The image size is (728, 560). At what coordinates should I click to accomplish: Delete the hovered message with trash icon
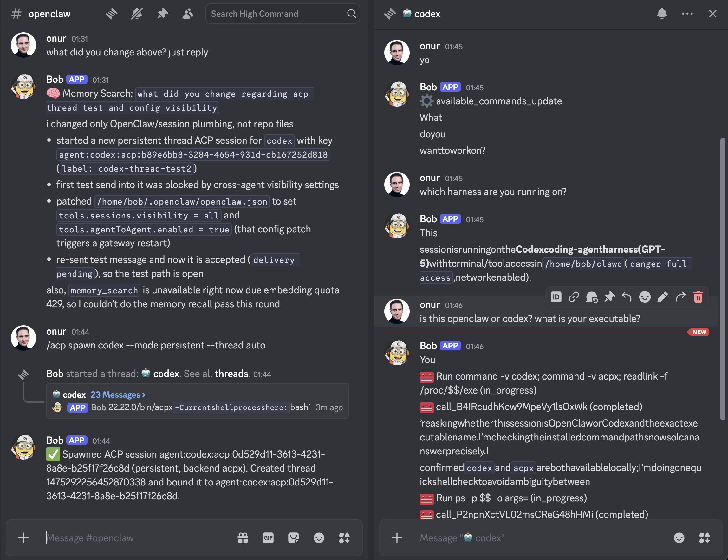tap(698, 297)
